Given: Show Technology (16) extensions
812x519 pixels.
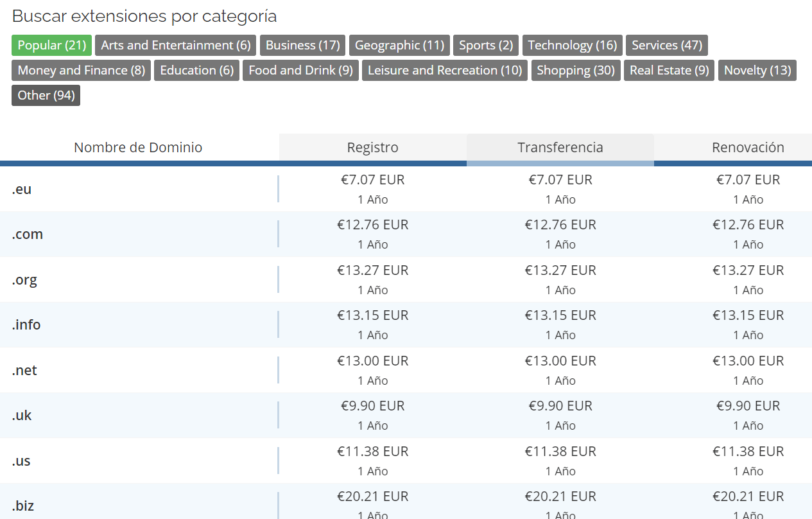Looking at the screenshot, I should [x=573, y=45].
